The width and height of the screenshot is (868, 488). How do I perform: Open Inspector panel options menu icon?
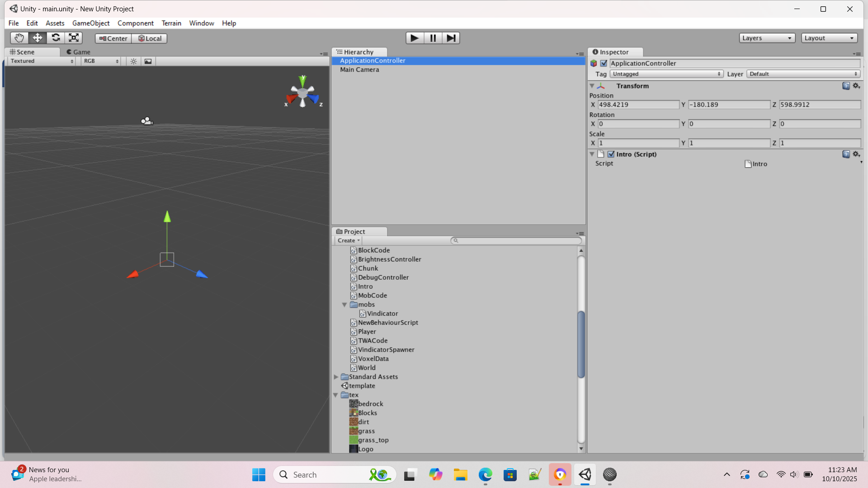tap(857, 54)
